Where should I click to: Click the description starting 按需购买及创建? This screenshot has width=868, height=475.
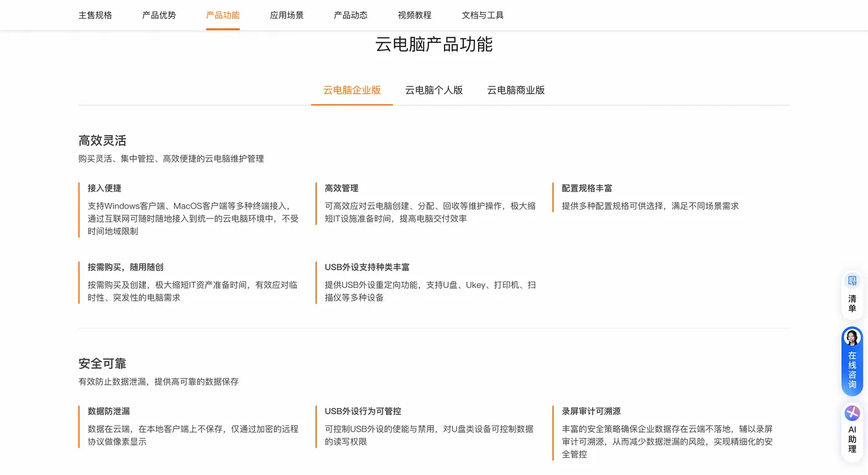pyautogui.click(x=193, y=291)
